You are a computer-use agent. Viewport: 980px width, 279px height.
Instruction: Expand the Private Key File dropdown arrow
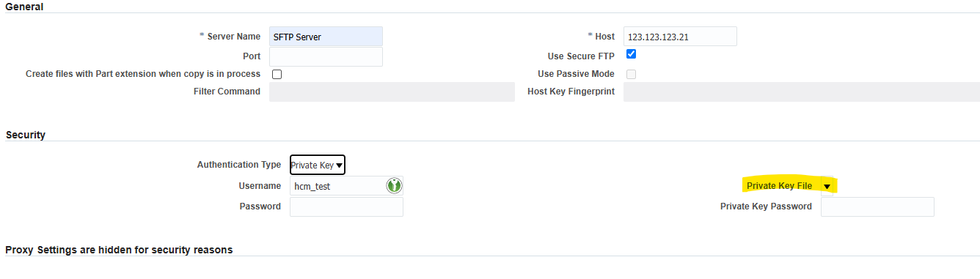click(x=827, y=187)
